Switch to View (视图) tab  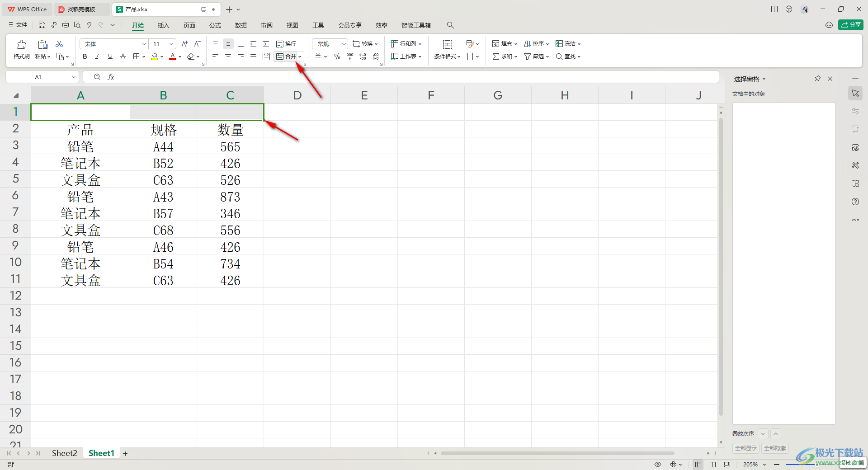(x=292, y=25)
